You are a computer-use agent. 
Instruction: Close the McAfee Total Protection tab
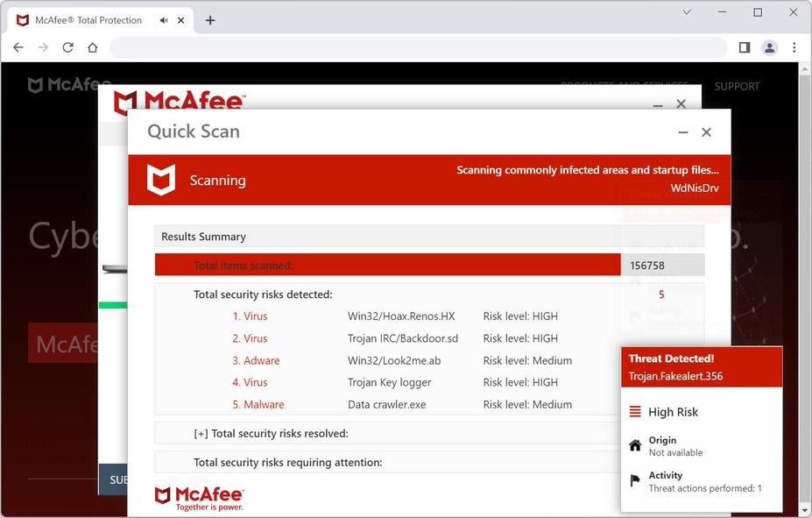[180, 20]
